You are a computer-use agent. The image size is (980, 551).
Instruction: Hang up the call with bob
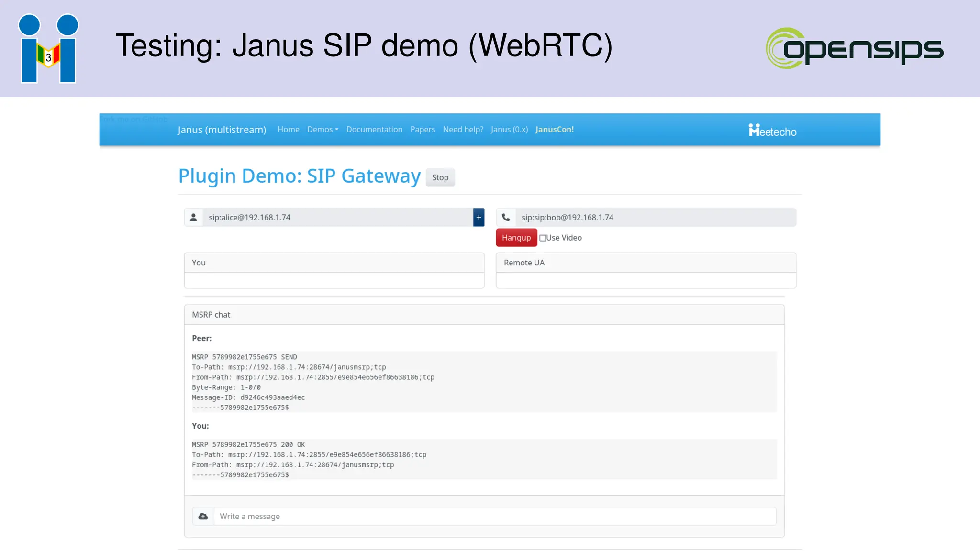[x=516, y=238]
